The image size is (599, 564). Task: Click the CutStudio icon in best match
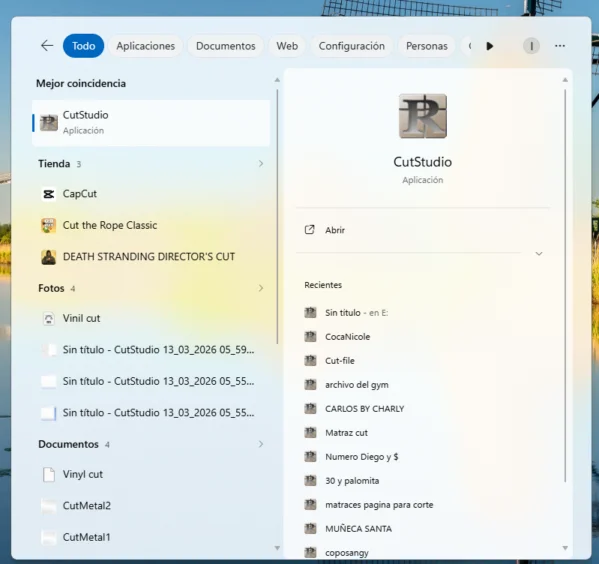pos(49,123)
